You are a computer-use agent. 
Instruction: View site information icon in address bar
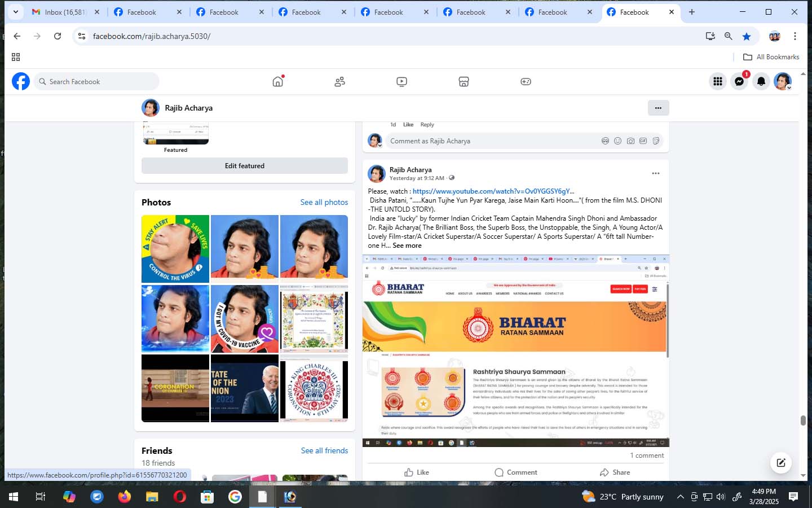pos(82,36)
